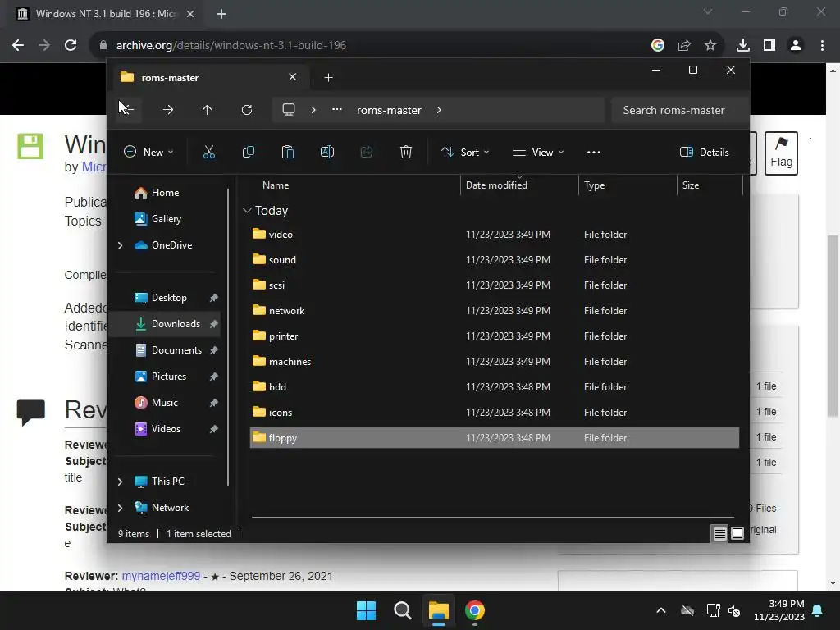Click the Delete trash can icon

pyautogui.click(x=405, y=152)
